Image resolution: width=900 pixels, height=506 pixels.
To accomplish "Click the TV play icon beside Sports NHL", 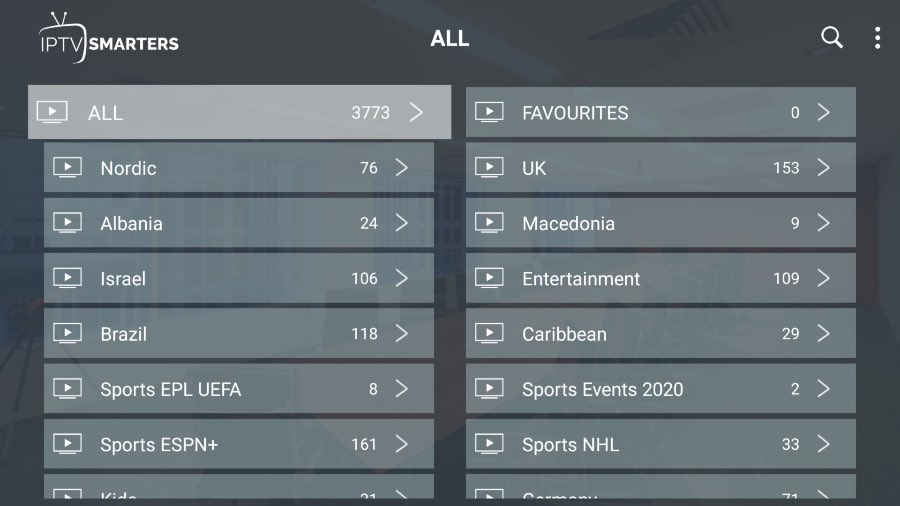I will [x=489, y=444].
